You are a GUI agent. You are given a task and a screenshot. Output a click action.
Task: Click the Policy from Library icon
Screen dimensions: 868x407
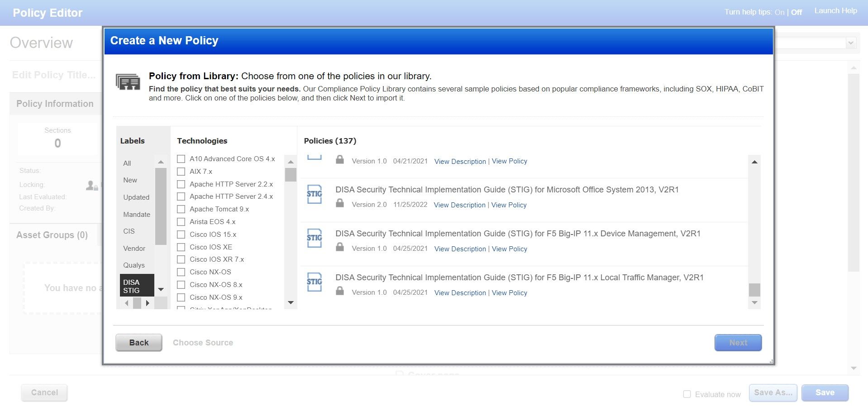click(x=128, y=82)
